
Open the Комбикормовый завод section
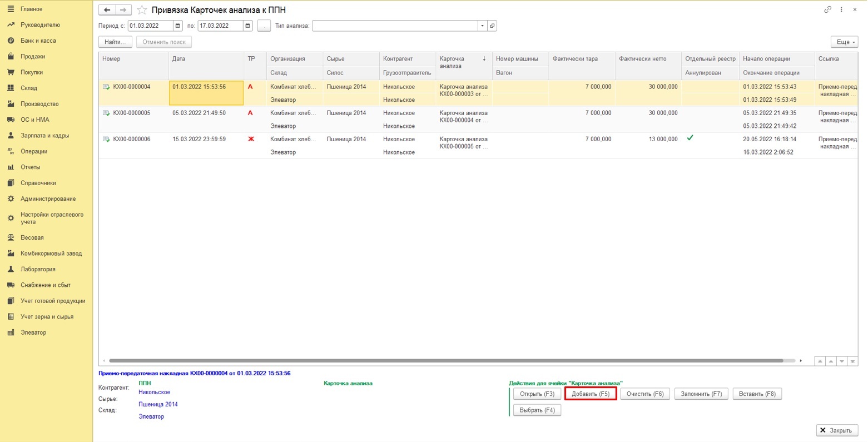coord(51,254)
